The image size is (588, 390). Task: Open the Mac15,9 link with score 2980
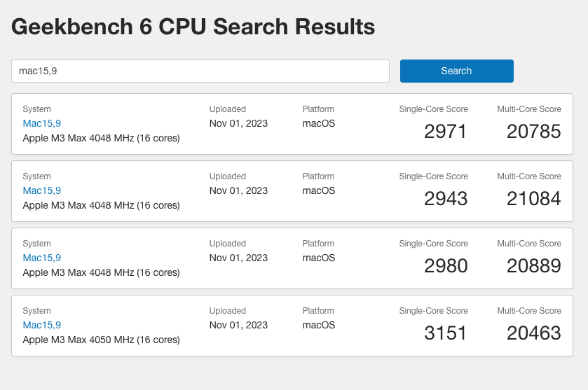point(41,258)
